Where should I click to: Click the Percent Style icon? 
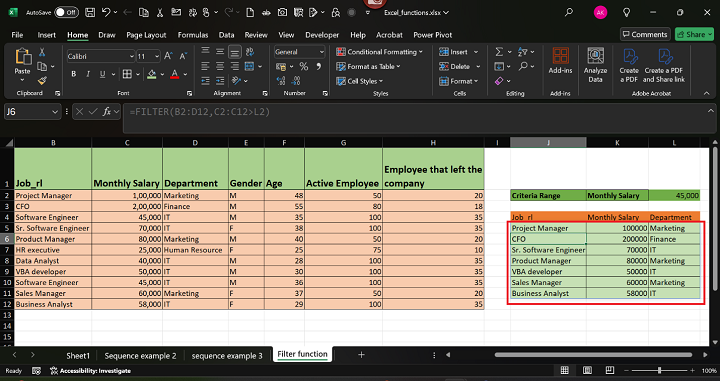304,67
